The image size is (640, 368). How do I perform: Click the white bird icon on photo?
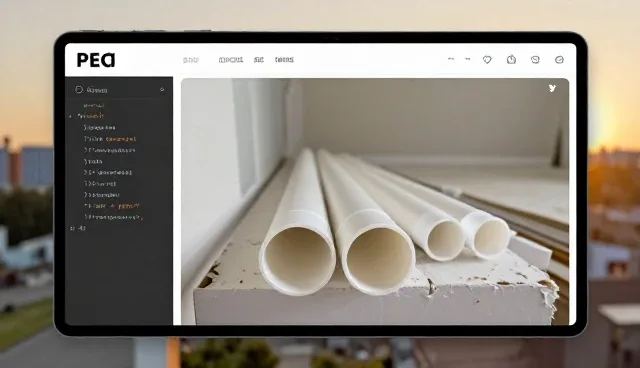click(x=552, y=88)
